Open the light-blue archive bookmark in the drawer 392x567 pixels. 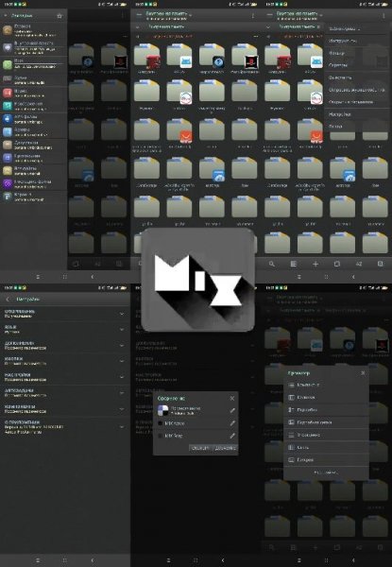click(x=34, y=131)
